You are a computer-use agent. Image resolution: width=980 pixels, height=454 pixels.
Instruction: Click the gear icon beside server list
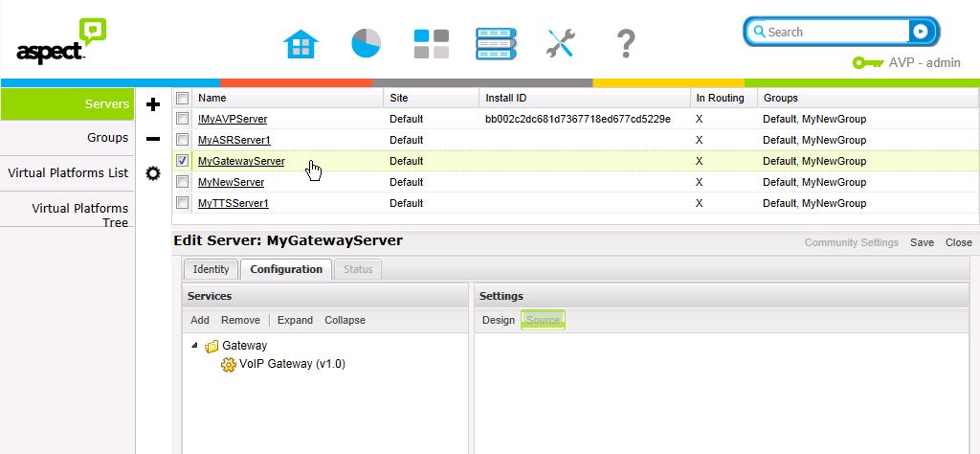pyautogui.click(x=152, y=173)
